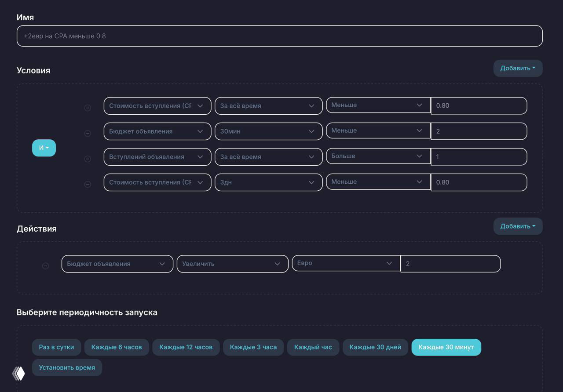The height and width of the screenshot is (392, 563).
Task: Delete the Вступлений объявления condition via minus icon
Action: pyautogui.click(x=88, y=159)
